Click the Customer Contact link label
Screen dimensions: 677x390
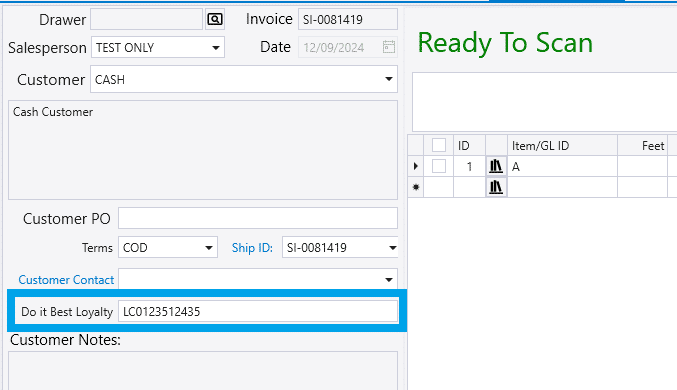tap(66, 280)
